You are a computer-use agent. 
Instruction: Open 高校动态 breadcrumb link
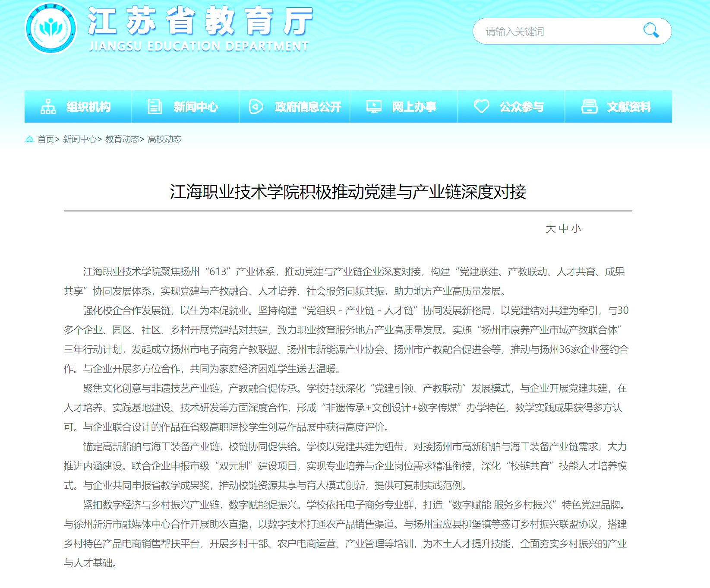tap(164, 139)
